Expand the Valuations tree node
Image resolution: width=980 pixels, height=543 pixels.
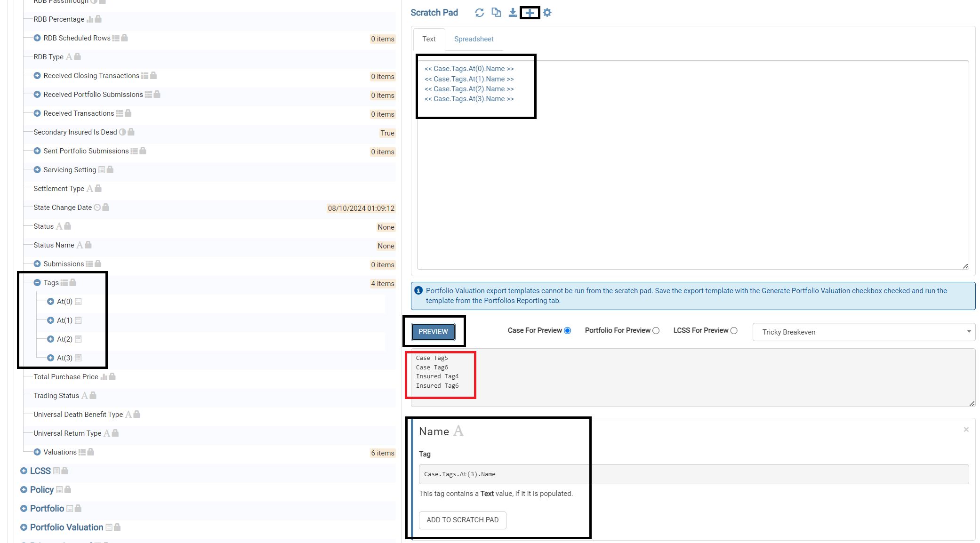(x=37, y=452)
